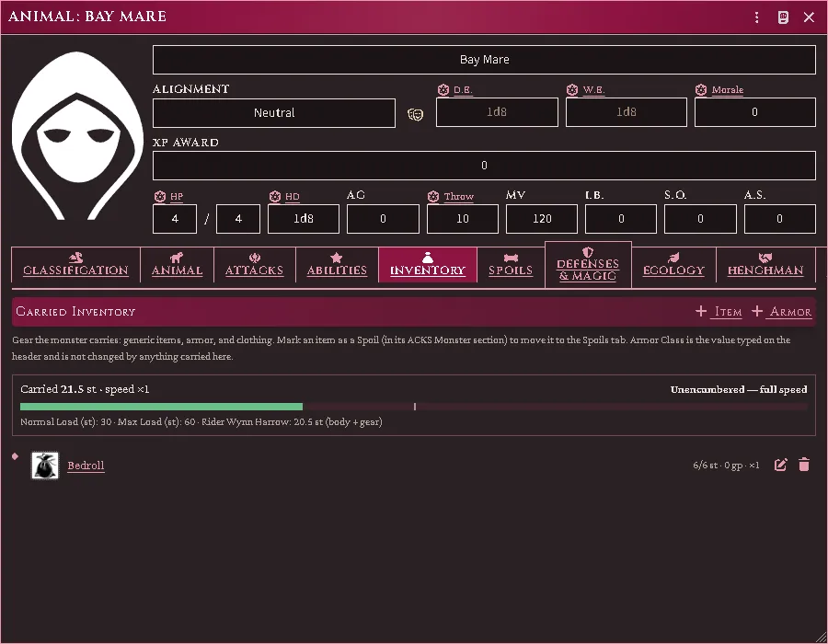Expand the Bedroll diamond marker
This screenshot has height=644, width=828.
[16, 456]
